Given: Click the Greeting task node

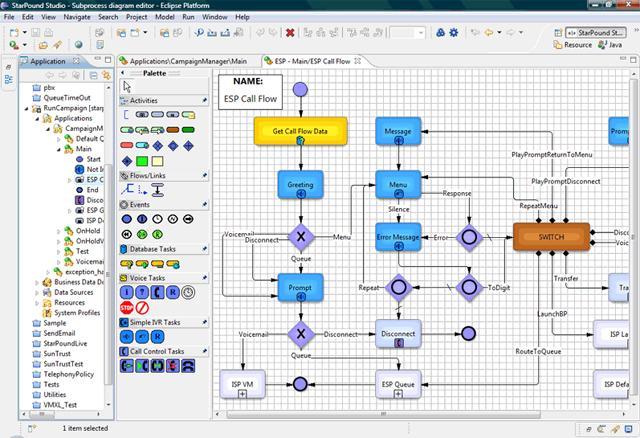Looking at the screenshot, I should click(x=300, y=185).
